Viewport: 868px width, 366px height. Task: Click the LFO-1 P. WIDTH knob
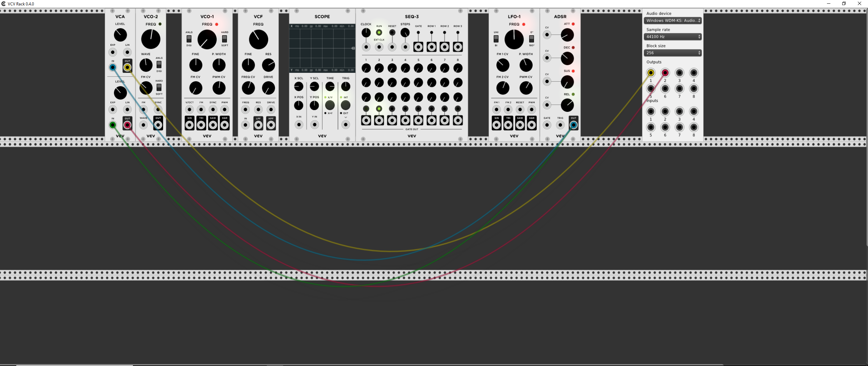(526, 65)
